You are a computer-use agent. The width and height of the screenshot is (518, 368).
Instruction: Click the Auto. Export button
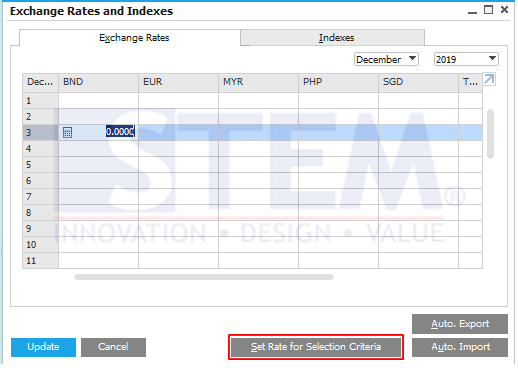pos(460,324)
